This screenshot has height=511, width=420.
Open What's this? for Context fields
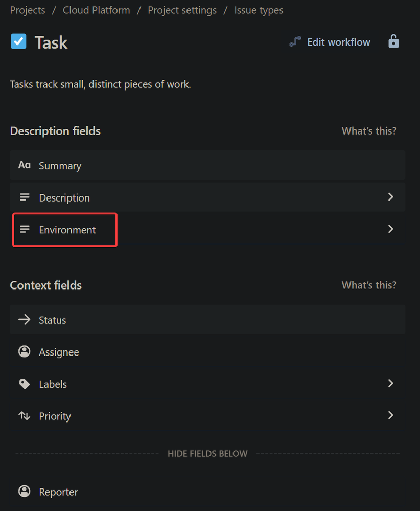369,285
